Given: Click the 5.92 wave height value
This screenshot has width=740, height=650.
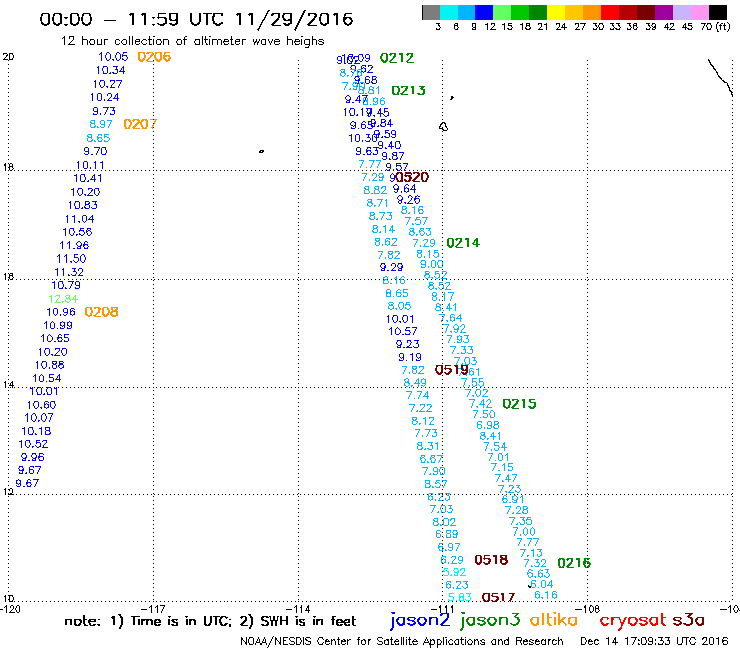Looking at the screenshot, I should (454, 572).
